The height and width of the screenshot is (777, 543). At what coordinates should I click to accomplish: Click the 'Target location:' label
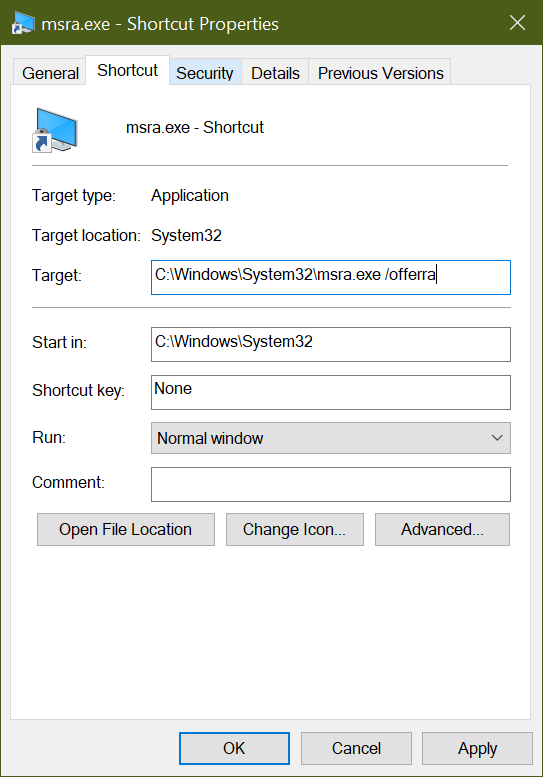[x=86, y=235]
